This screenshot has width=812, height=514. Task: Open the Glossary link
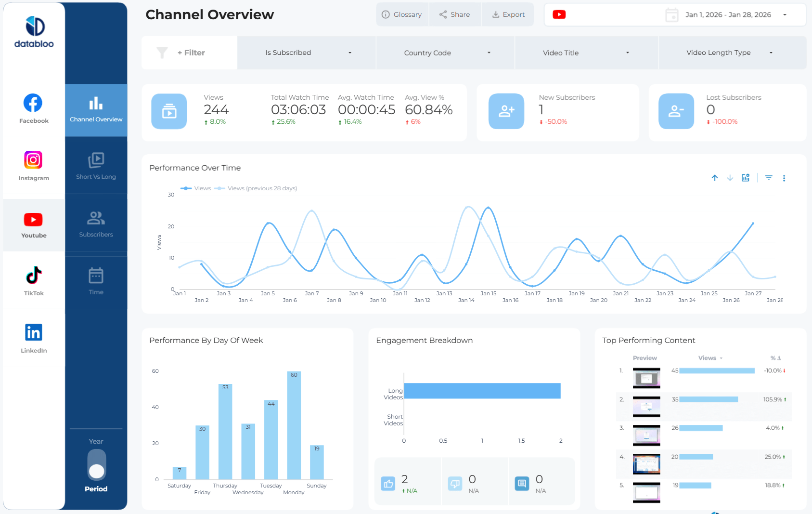[402, 14]
